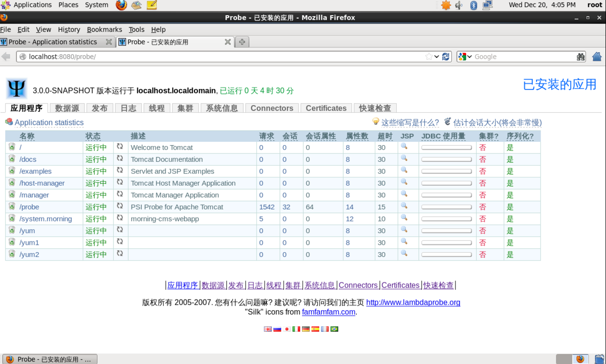Select the Certificates tab

coord(326,108)
